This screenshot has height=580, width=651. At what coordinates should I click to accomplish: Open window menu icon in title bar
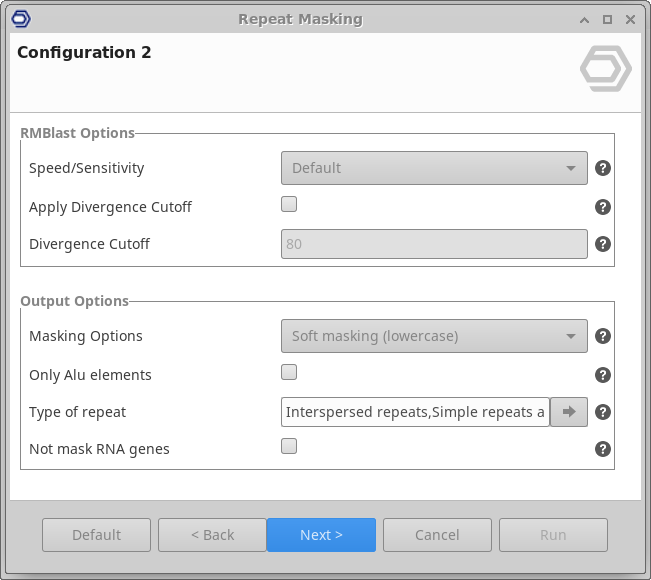pos(22,19)
